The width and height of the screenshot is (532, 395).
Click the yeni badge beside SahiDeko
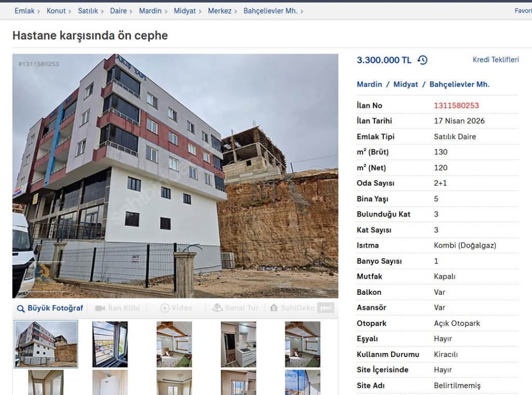pyautogui.click(x=326, y=307)
